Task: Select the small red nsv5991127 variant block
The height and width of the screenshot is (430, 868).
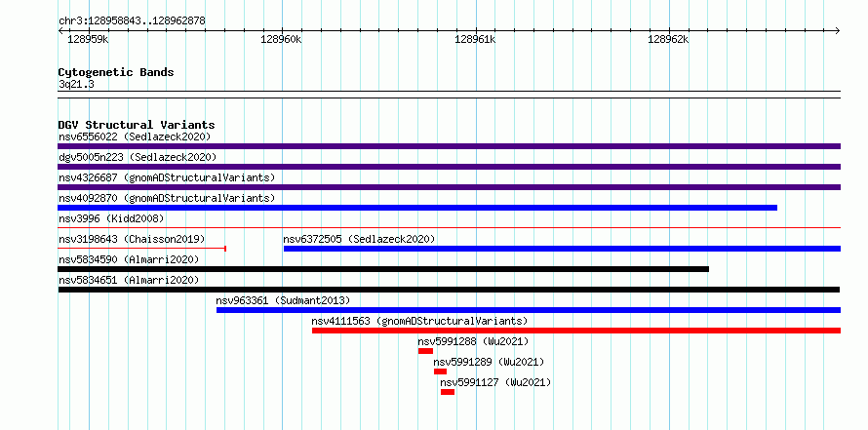Action: tap(448, 392)
